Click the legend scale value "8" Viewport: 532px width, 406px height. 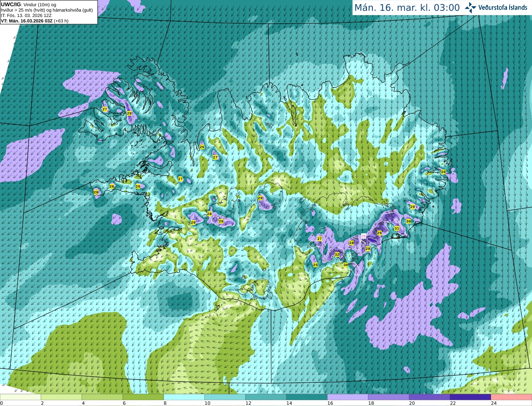[165, 403]
